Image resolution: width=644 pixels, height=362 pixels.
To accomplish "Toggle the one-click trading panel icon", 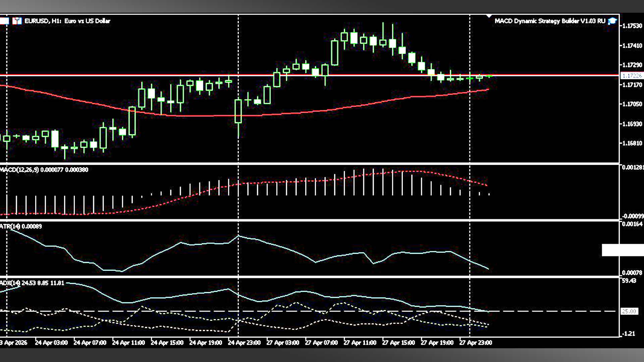I will pyautogui.click(x=4, y=21).
